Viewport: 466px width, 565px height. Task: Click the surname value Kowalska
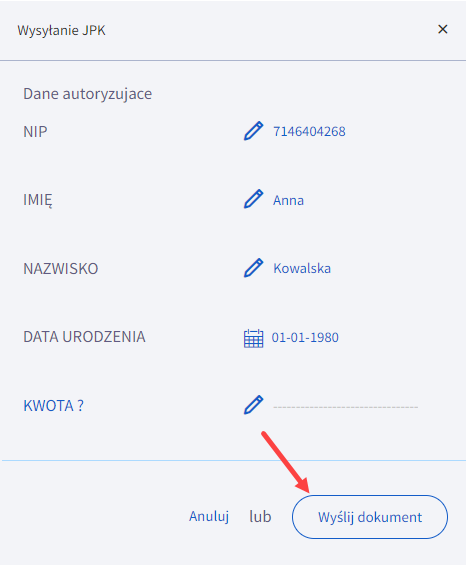coord(302,268)
